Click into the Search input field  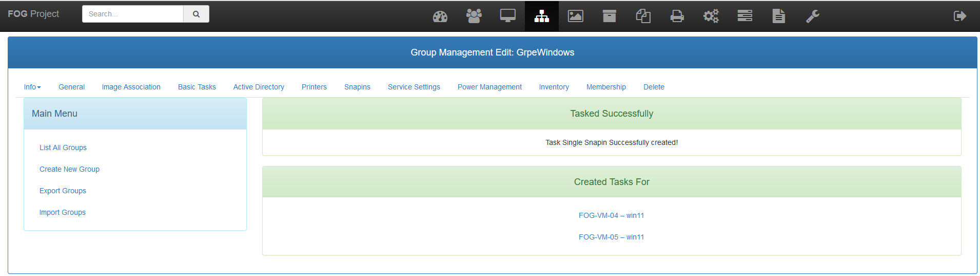click(x=133, y=14)
